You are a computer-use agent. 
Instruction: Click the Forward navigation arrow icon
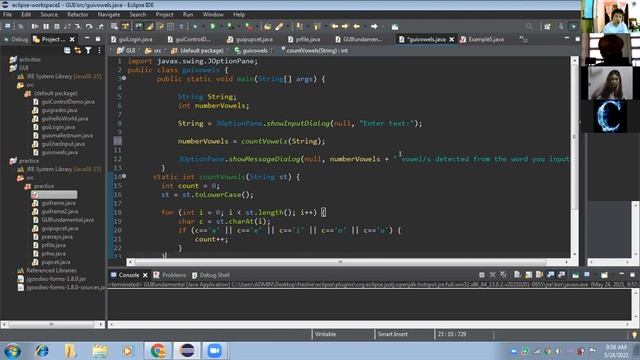[374, 27]
